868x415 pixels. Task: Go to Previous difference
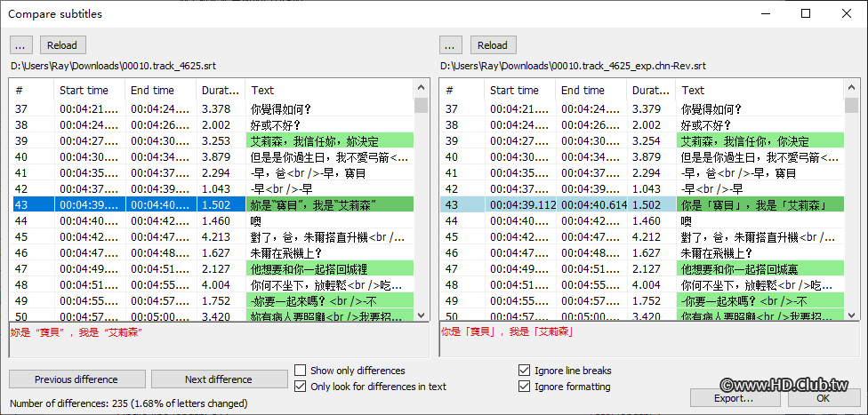77,379
